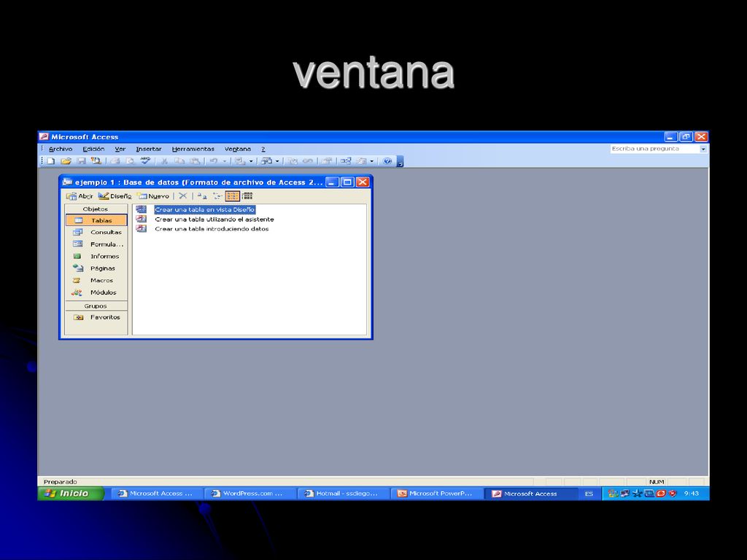The width and height of the screenshot is (747, 560).
Task: Open the ? help menu
Action: click(263, 149)
